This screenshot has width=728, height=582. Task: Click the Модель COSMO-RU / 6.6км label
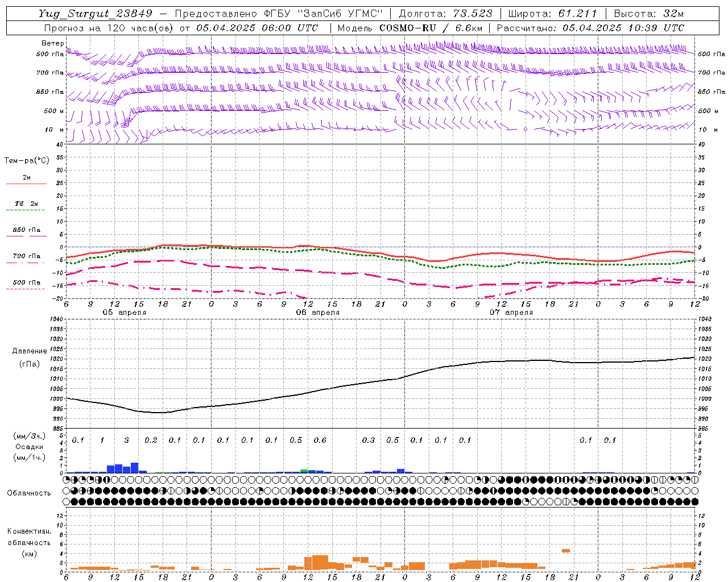[x=410, y=28]
